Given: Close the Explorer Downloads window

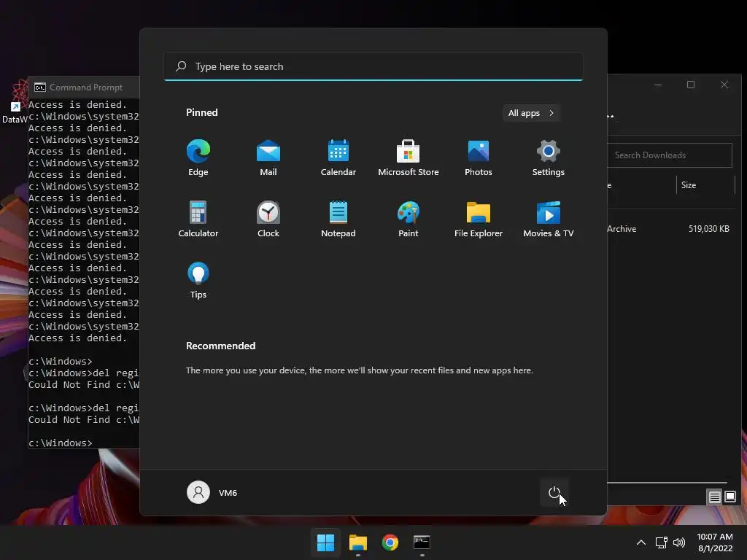Looking at the screenshot, I should coord(724,85).
